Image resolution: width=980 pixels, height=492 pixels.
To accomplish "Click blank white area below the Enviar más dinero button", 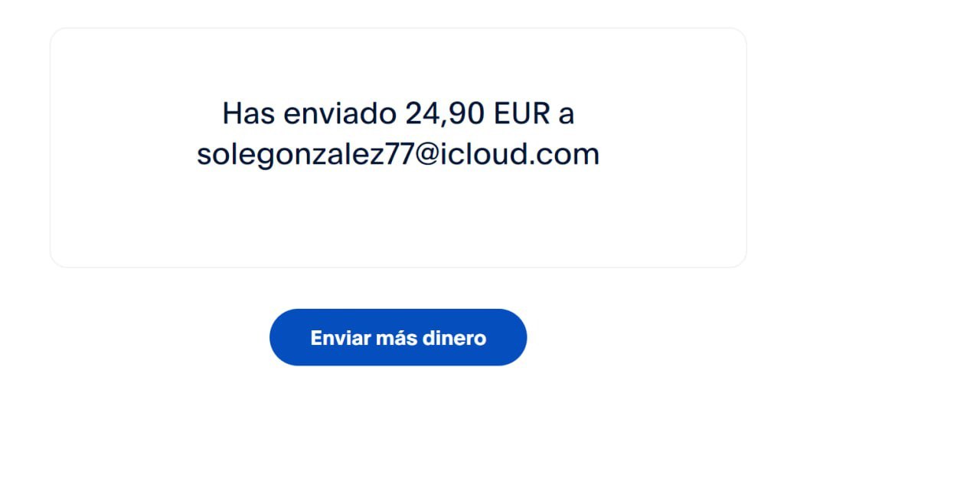I will coord(398,429).
